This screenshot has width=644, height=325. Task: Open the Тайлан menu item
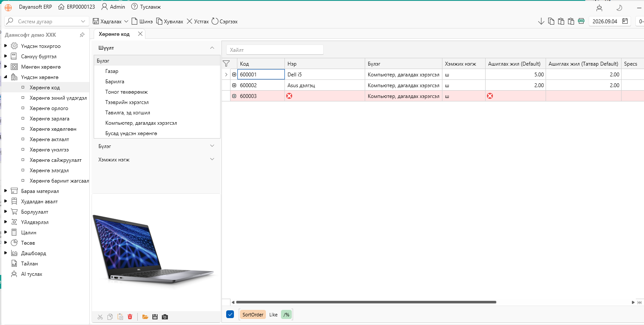pos(29,263)
